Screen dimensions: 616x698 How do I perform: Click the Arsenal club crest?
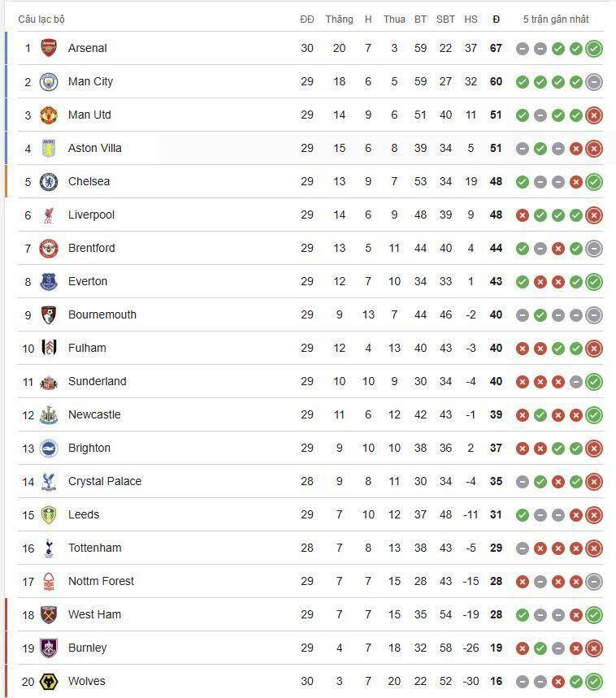pyautogui.click(x=49, y=48)
